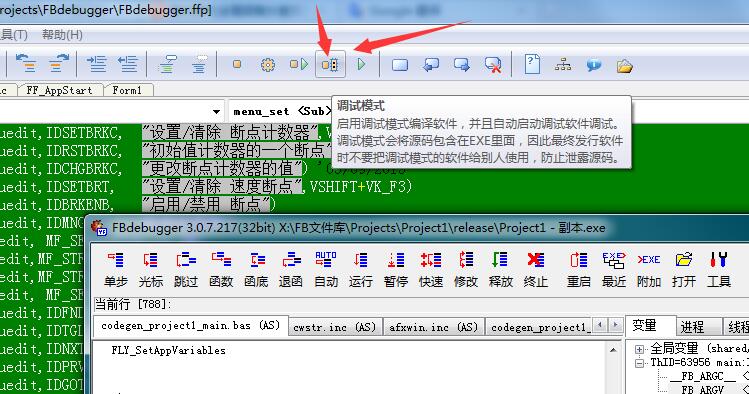Expand 全局变量 global variables tree node
The width and height of the screenshot is (749, 394).
[640, 349]
